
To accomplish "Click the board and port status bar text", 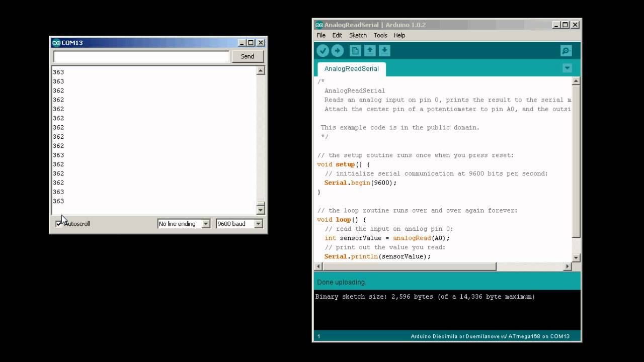I will click(x=490, y=336).
